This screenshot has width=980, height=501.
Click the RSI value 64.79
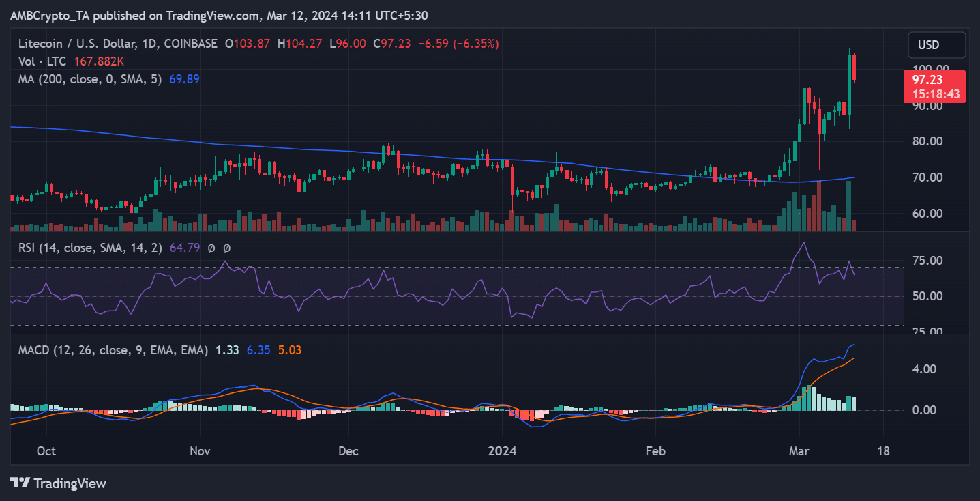tap(184, 248)
